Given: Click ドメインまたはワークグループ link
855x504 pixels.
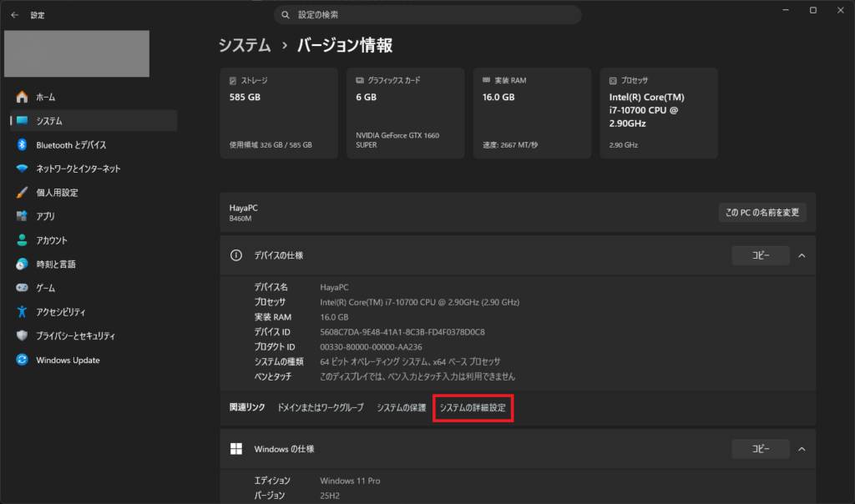Looking at the screenshot, I should [x=321, y=407].
